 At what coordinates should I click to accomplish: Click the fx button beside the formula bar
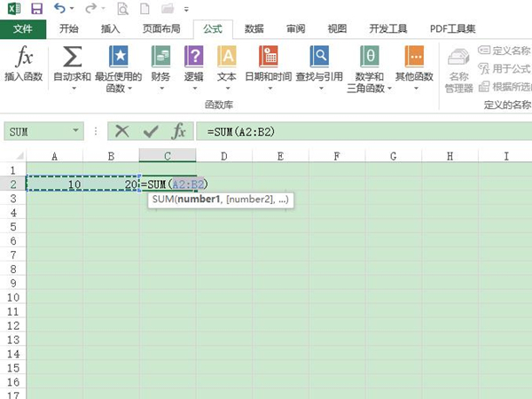click(x=178, y=131)
